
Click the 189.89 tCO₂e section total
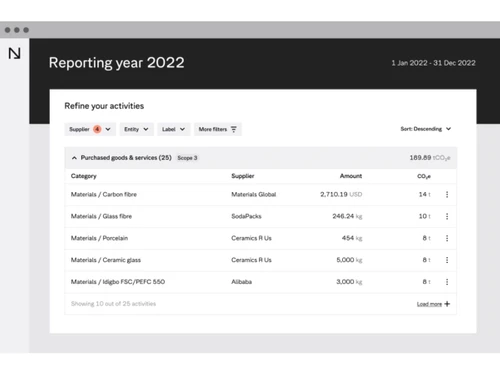(430, 158)
